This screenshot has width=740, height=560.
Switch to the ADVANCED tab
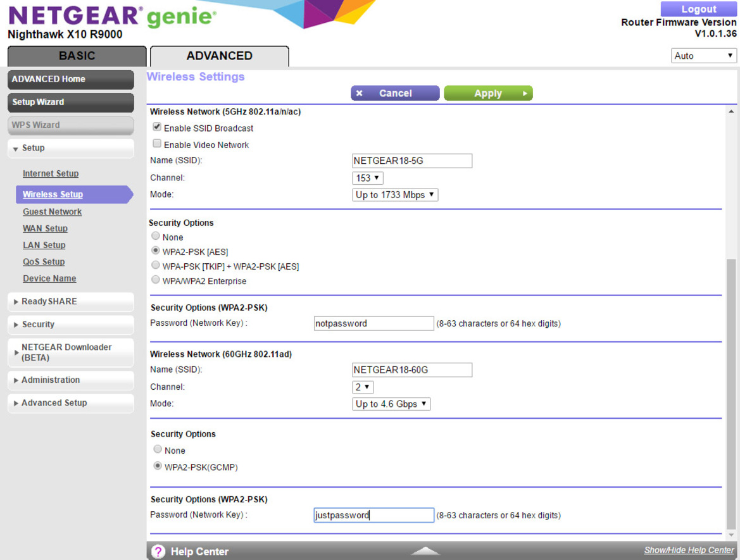(220, 56)
